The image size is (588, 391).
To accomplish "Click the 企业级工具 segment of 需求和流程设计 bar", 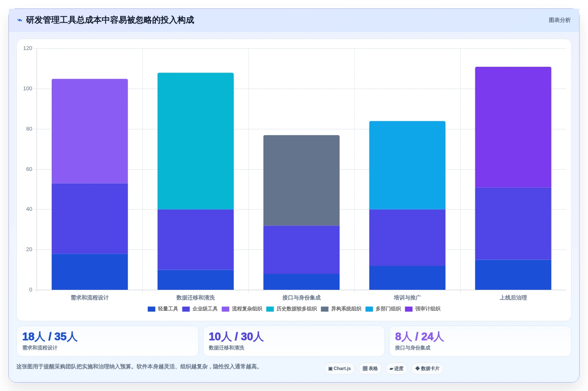I will 90,218.
